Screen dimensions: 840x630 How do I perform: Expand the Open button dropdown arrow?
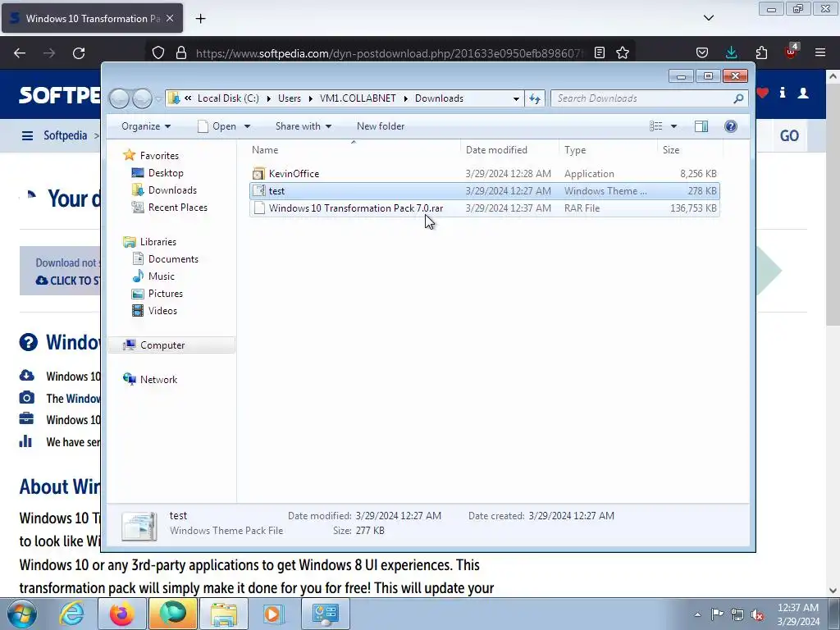[247, 126]
